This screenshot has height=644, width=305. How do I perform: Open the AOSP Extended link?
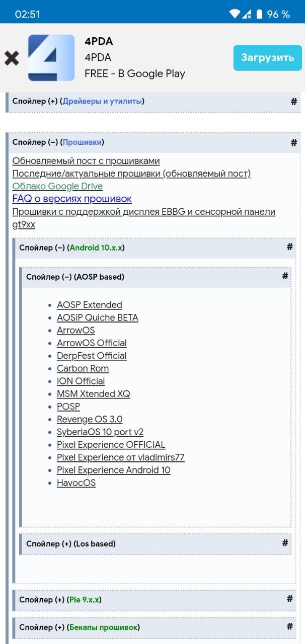coord(90,305)
